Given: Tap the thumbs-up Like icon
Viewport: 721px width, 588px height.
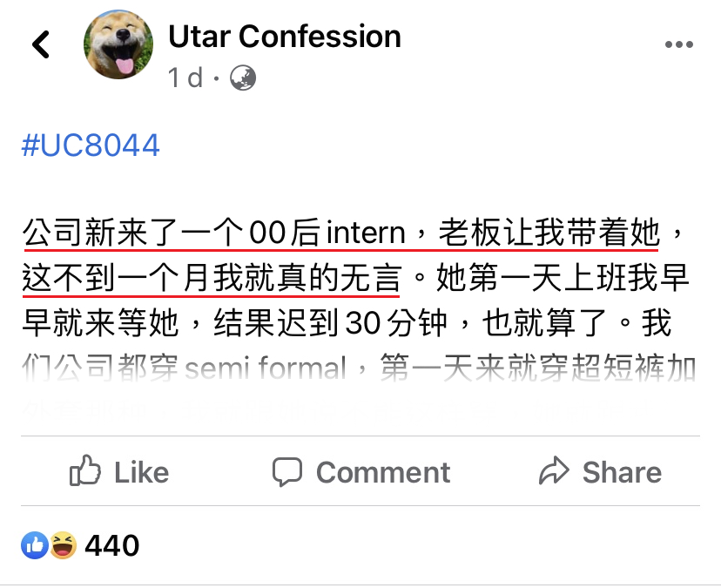Looking at the screenshot, I should 85,472.
